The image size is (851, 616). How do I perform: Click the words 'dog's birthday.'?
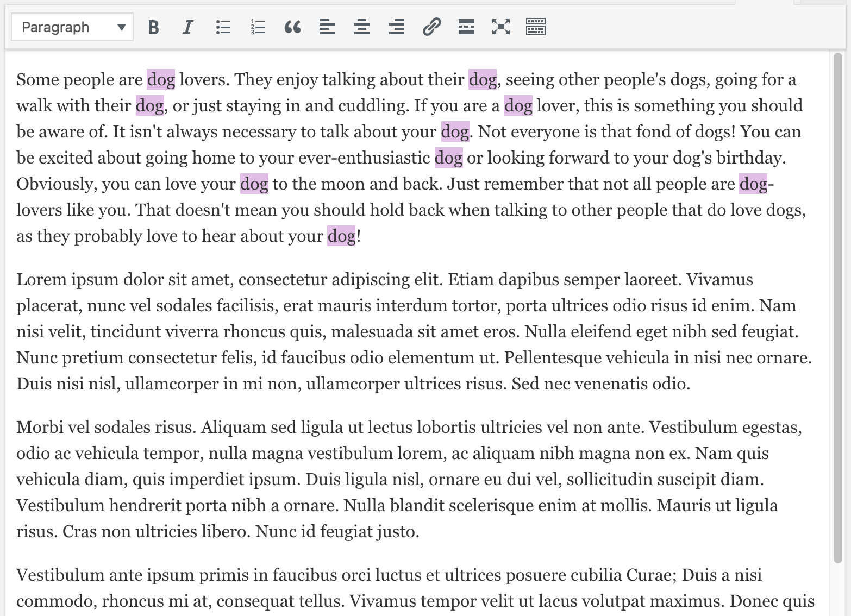click(729, 158)
